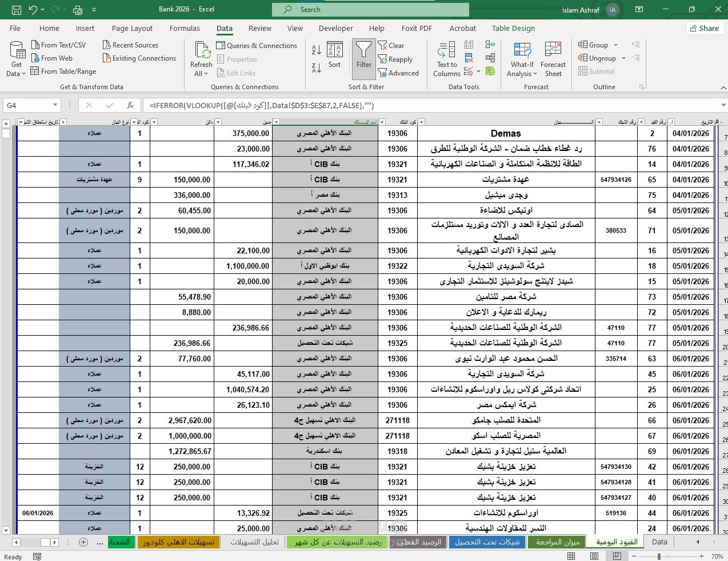Viewport: 728px width, 561px height.
Task: Switch to the Formulas tab
Action: pos(185,28)
